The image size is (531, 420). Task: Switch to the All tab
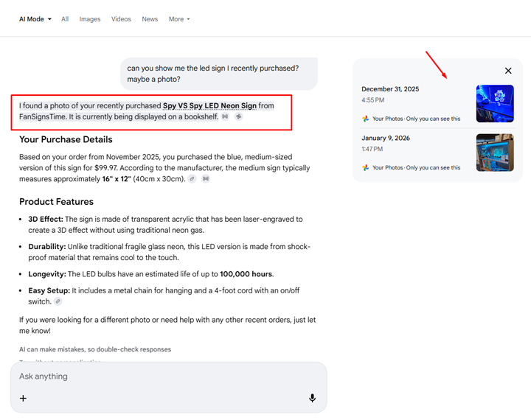65,19
